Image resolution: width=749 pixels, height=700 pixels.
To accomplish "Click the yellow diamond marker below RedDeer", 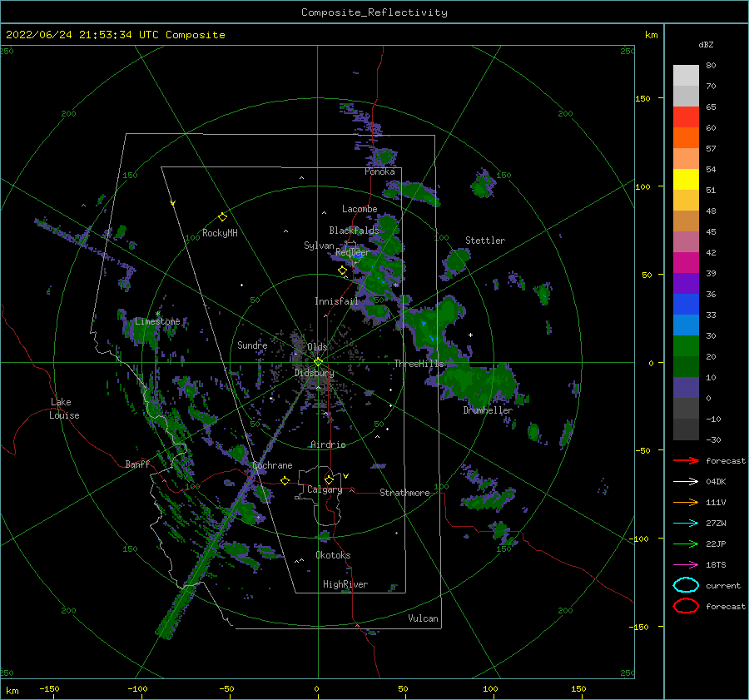I will point(342,271).
